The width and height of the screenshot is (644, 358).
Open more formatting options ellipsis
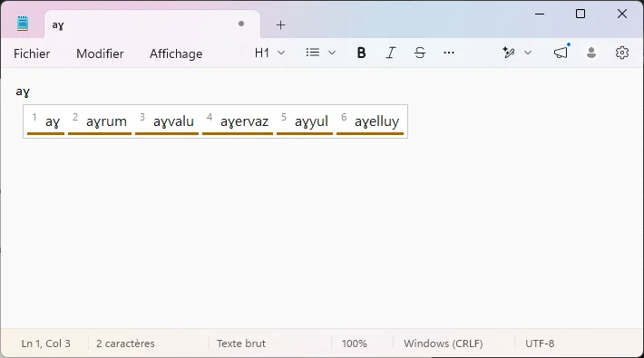449,53
